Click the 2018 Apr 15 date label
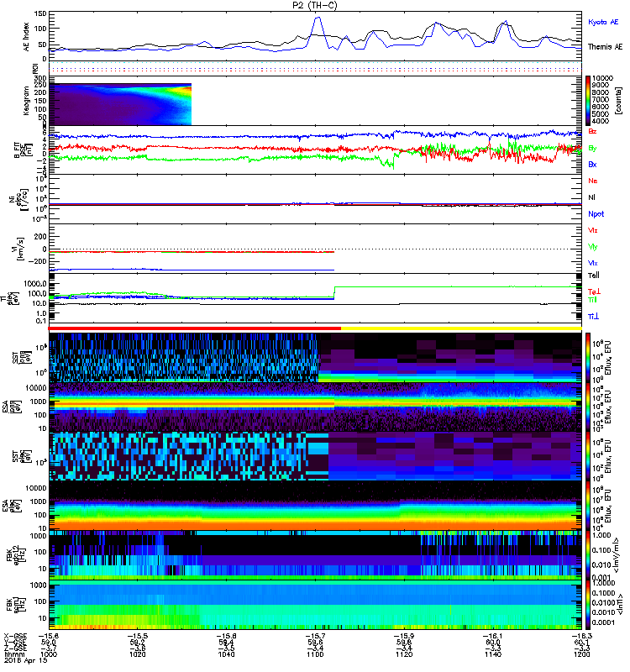 [x=25, y=660]
